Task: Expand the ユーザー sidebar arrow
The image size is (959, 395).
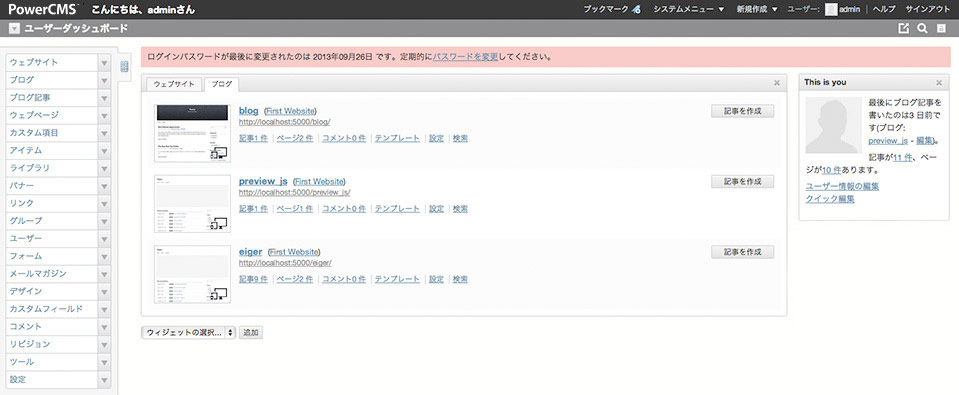Action: (104, 238)
